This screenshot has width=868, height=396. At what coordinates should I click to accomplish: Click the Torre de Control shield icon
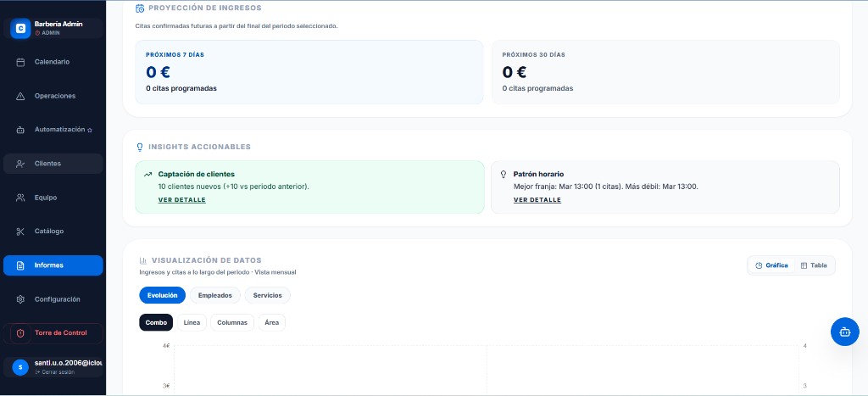click(x=20, y=333)
